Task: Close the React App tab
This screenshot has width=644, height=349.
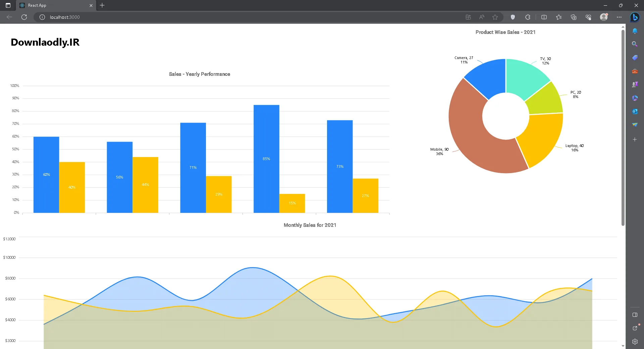Action: [91, 5]
